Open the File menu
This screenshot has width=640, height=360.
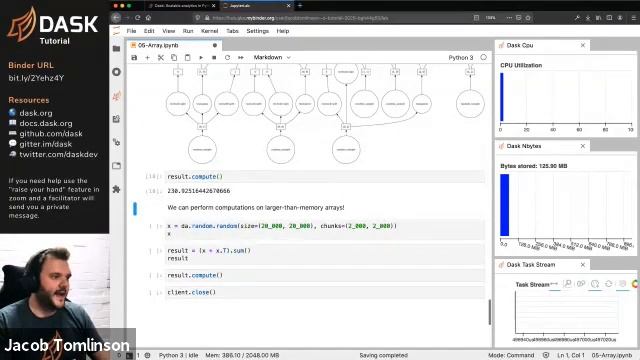click(x=131, y=31)
